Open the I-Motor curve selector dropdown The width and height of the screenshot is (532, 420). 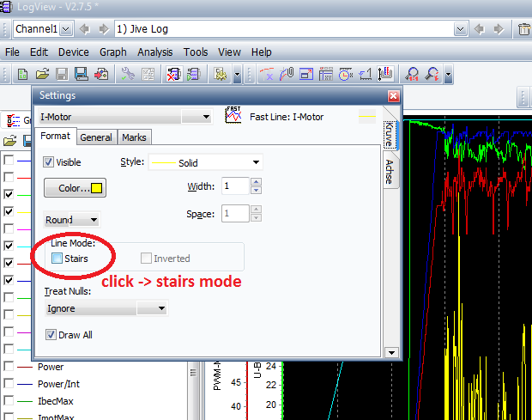206,117
